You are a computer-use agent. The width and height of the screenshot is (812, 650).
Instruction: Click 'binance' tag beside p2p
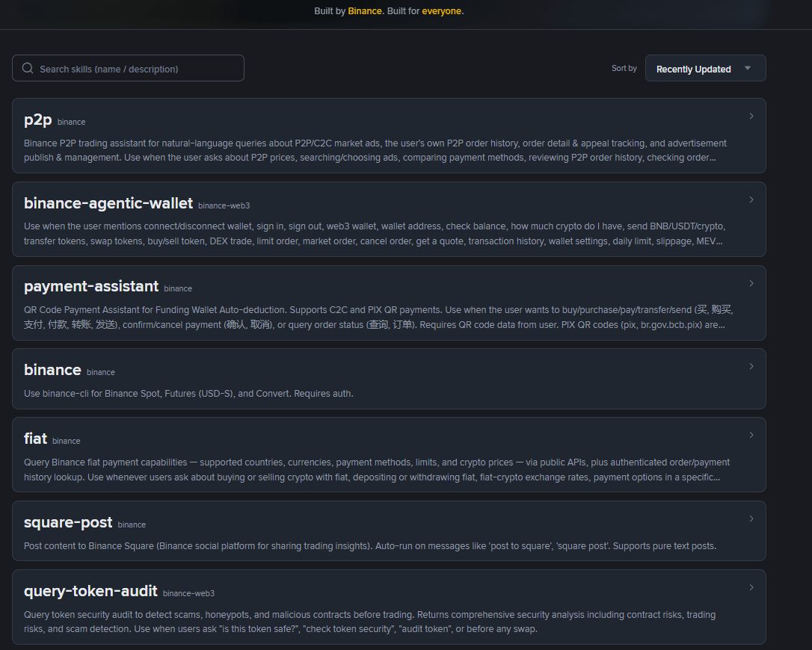tap(72, 122)
